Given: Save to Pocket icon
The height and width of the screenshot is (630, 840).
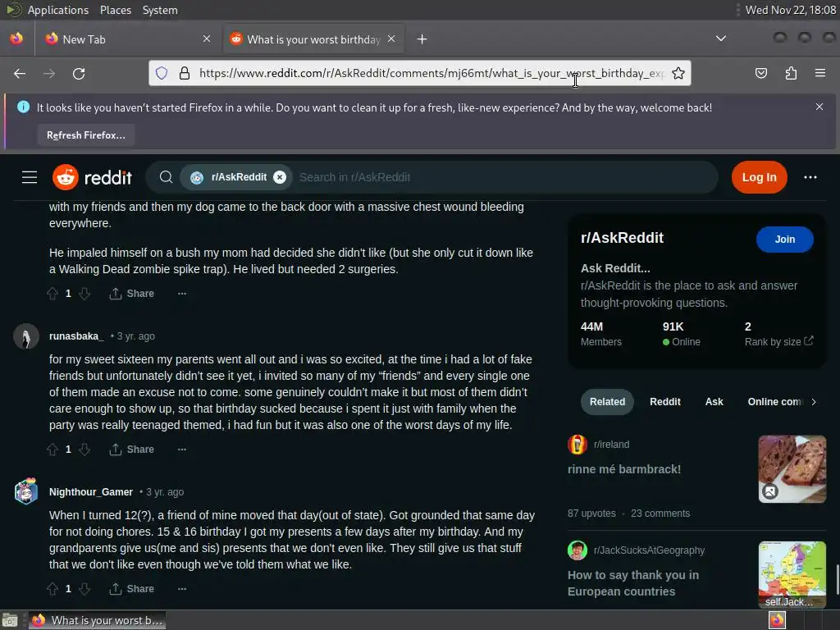Looking at the screenshot, I should tap(760, 73).
